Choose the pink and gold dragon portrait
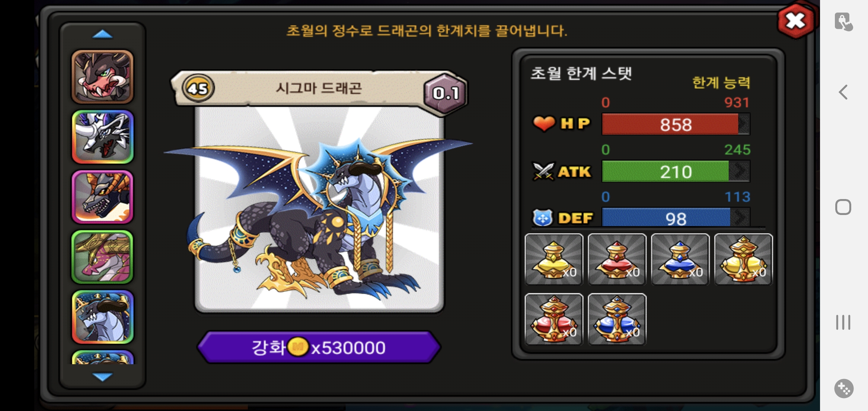868x411 pixels. (x=103, y=257)
